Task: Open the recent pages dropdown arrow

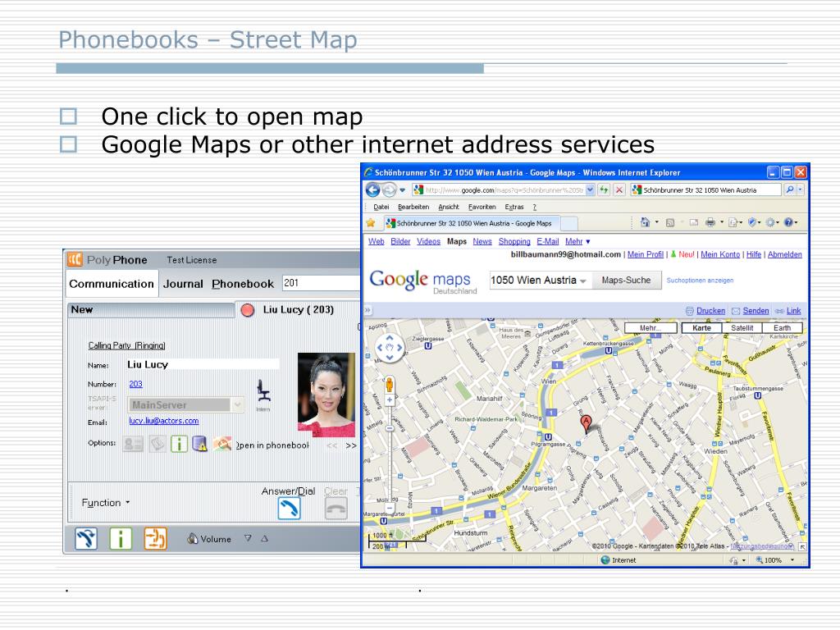Action: [402, 189]
